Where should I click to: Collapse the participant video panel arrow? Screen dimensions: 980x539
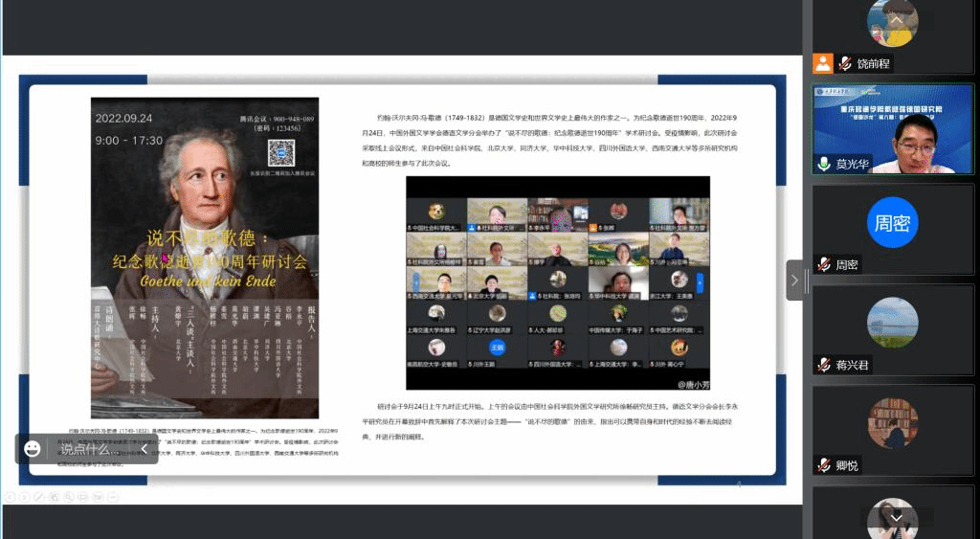coord(794,281)
